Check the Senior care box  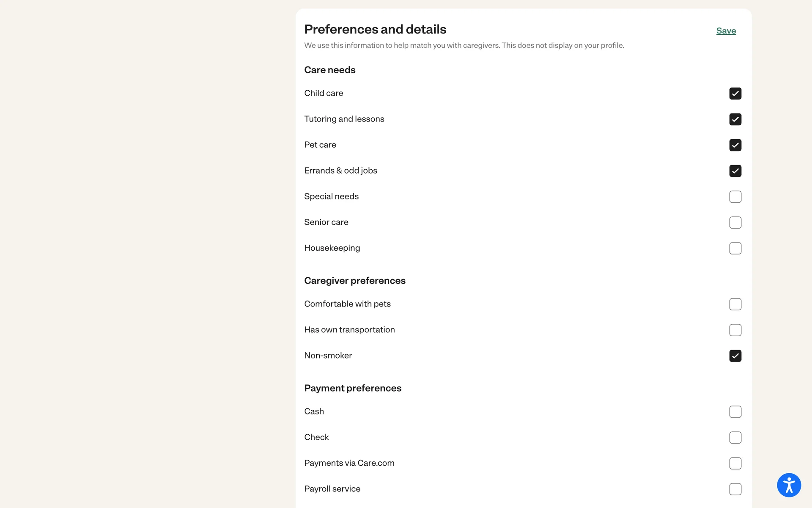(x=735, y=223)
